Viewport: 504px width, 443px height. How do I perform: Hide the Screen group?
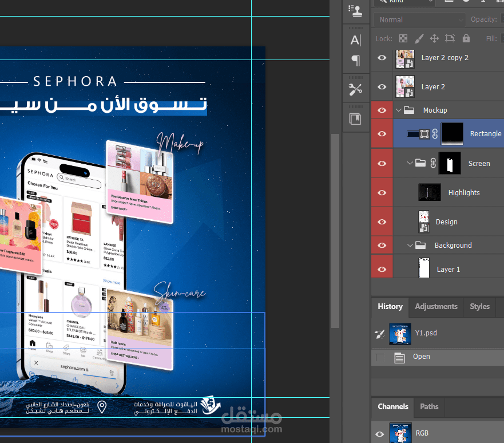point(382,163)
